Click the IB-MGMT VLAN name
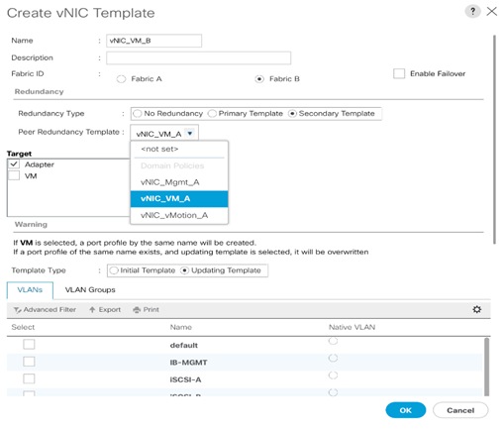This screenshot has height=429, width=504. click(188, 363)
